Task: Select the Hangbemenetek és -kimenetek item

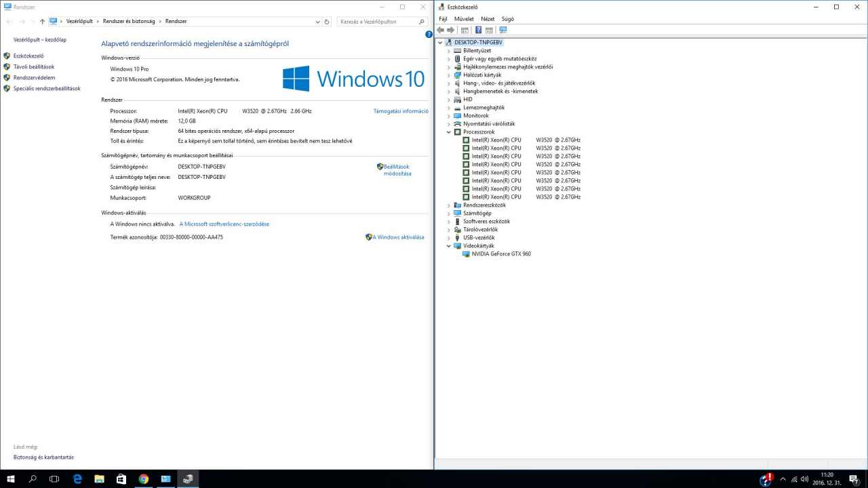Action: [500, 91]
